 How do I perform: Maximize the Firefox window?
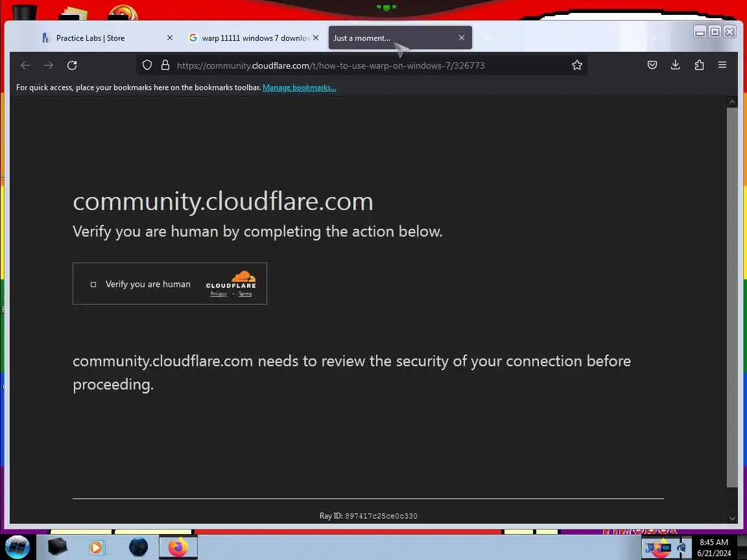(715, 32)
